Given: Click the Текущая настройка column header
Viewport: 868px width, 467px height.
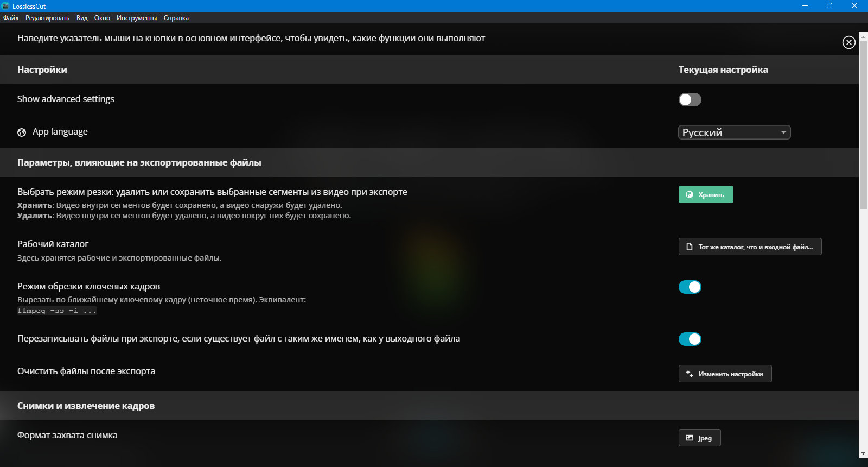Looking at the screenshot, I should tap(723, 70).
